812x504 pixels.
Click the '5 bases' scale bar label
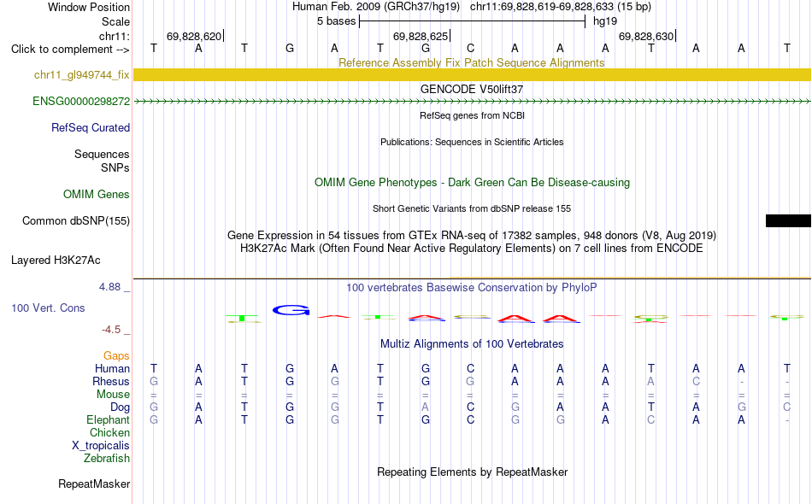click(x=337, y=21)
